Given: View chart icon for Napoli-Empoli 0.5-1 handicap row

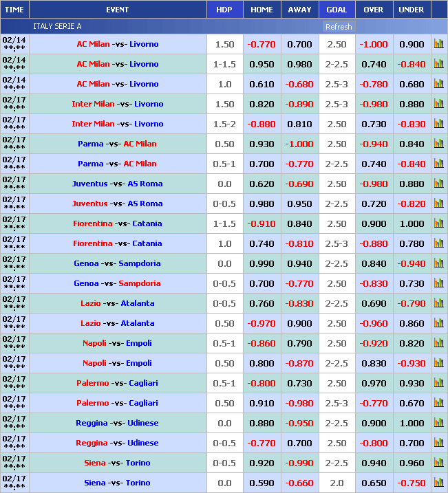Looking at the screenshot, I should coord(438,343).
